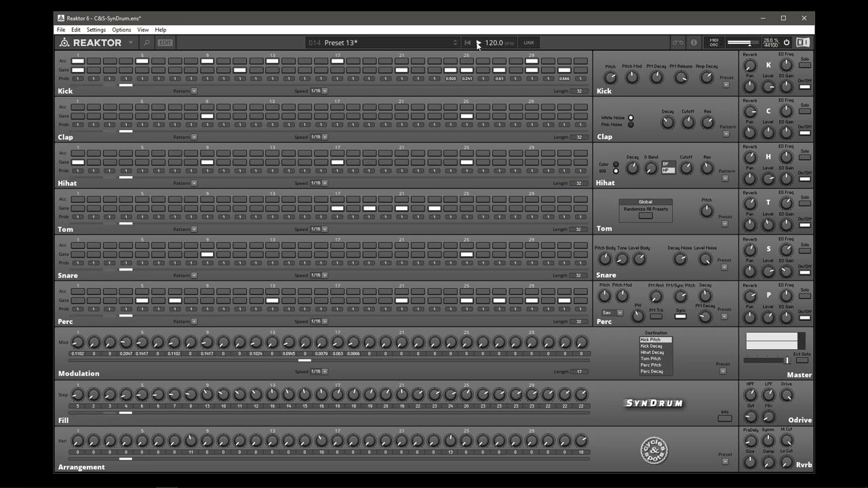This screenshot has height=488, width=868.
Task: Click the MIDI OSC indicator
Action: click(x=713, y=43)
